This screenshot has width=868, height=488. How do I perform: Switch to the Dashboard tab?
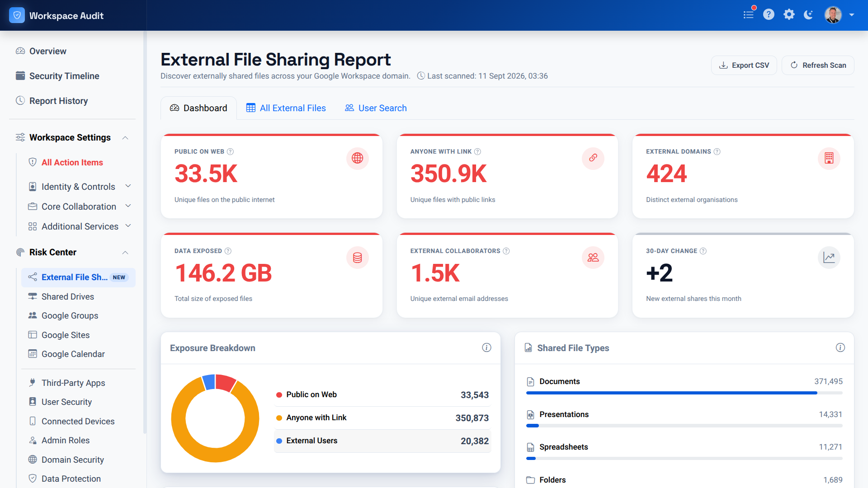point(198,108)
